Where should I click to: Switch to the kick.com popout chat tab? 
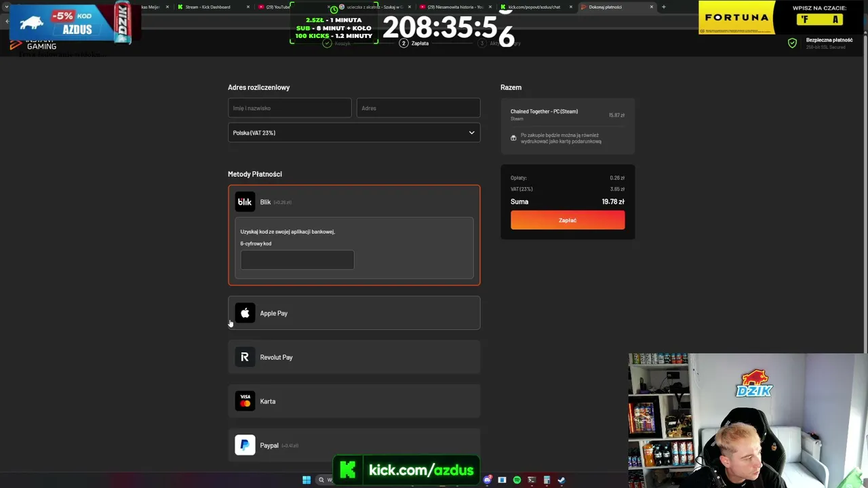[x=536, y=7]
